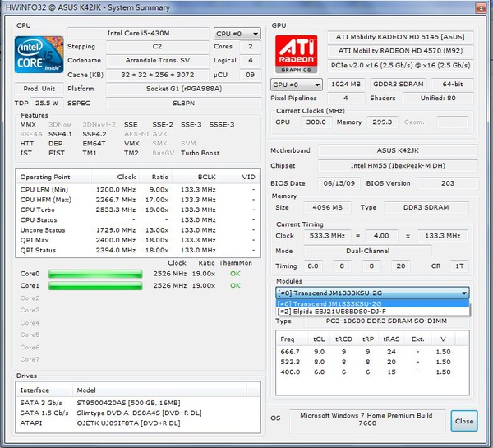This screenshot has width=493, height=448.
Task: Click the GPU clock value 300.0
Action: (316, 122)
